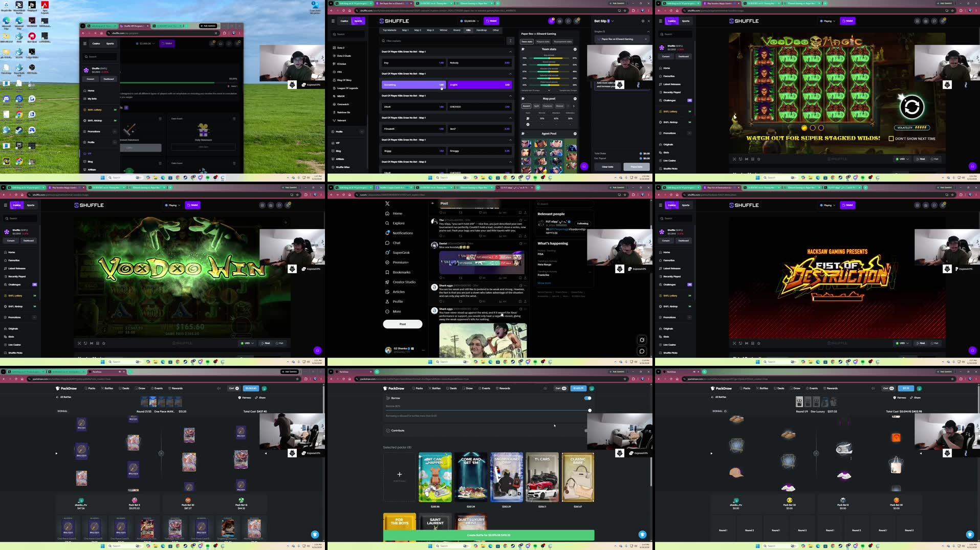980x550 pixels.
Task: Toggle the Borrow switch on PackDraw
Action: click(587, 398)
